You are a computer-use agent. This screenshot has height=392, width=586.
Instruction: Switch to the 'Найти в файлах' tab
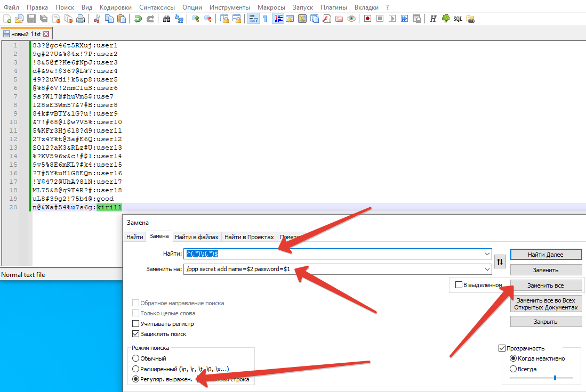point(197,237)
